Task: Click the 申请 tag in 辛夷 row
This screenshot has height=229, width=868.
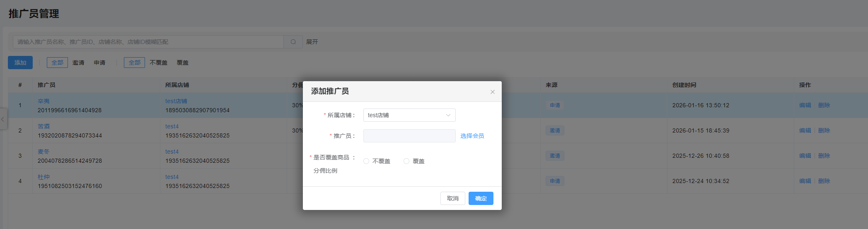Action: pos(555,105)
